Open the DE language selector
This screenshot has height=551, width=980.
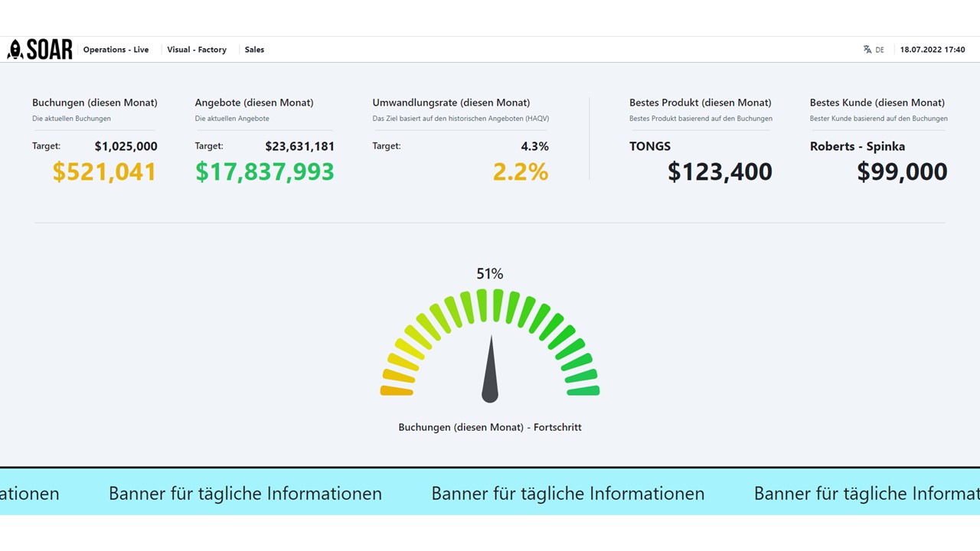[880, 50]
